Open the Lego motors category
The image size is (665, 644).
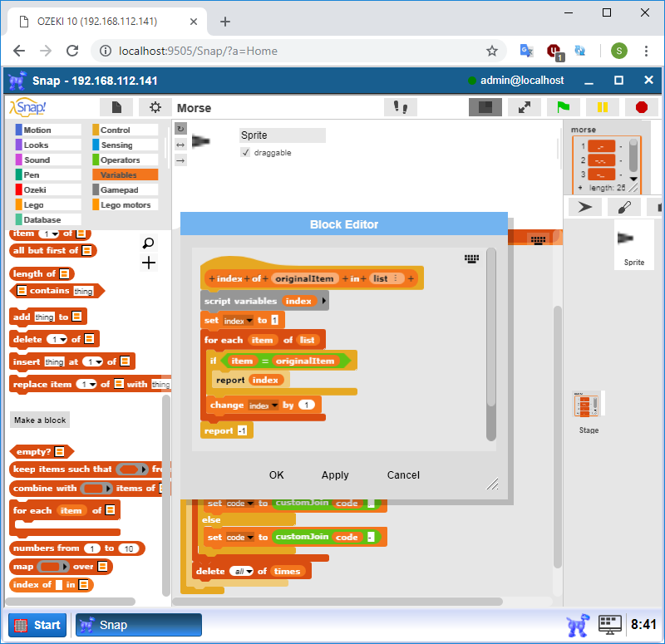pyautogui.click(x=126, y=204)
